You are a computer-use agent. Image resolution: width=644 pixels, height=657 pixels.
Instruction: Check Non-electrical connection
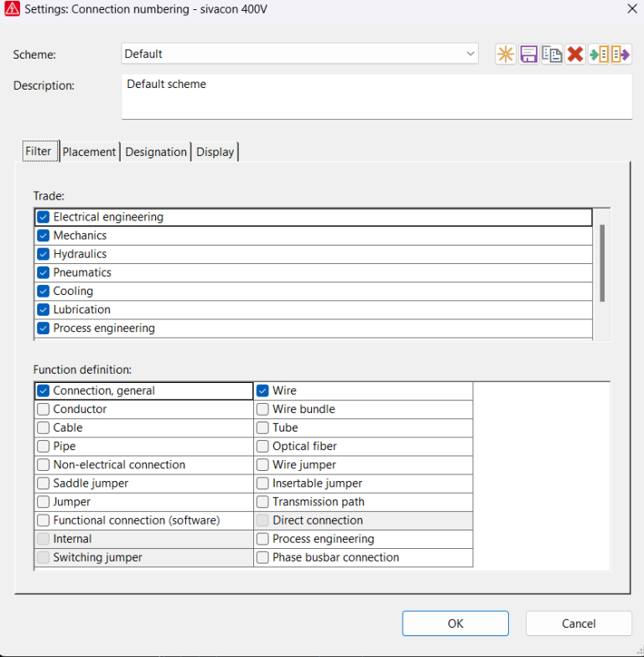click(44, 464)
